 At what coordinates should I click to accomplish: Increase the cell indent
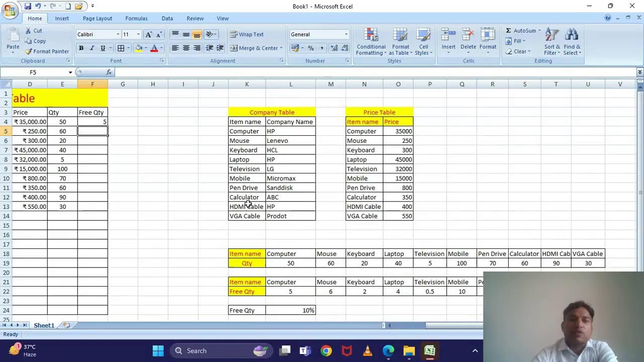click(220, 48)
